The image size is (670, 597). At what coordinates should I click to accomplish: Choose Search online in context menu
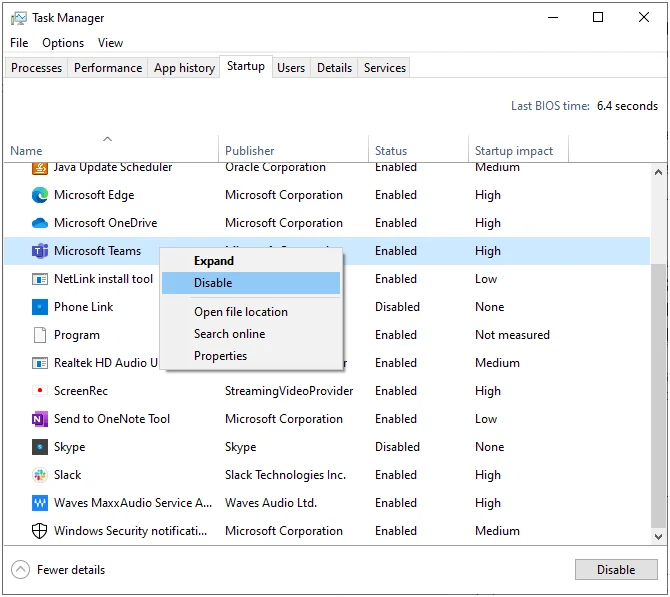tap(251, 334)
